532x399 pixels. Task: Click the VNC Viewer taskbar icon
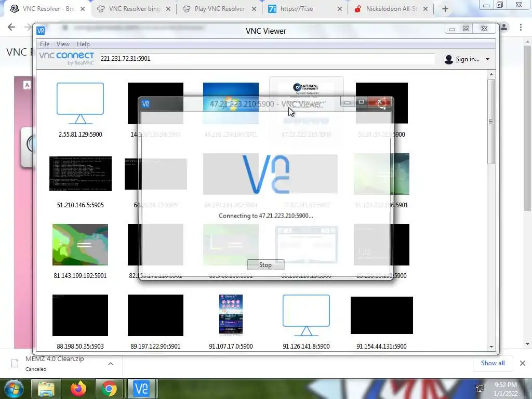click(141, 389)
